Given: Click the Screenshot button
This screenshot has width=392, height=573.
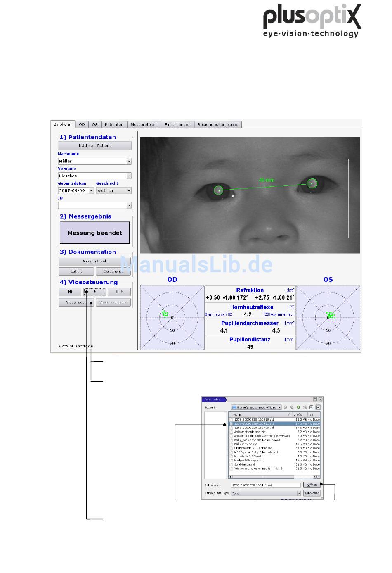Looking at the screenshot, I should (113, 271).
